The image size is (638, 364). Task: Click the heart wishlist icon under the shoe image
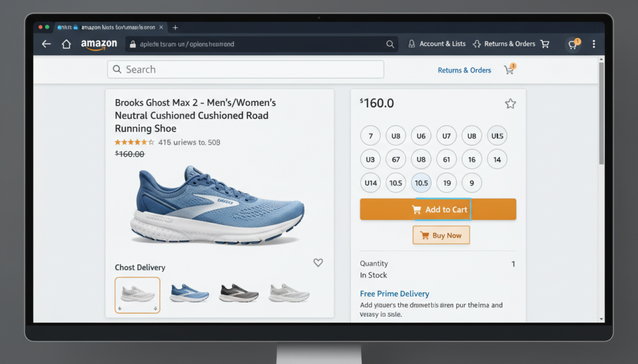[x=318, y=263]
